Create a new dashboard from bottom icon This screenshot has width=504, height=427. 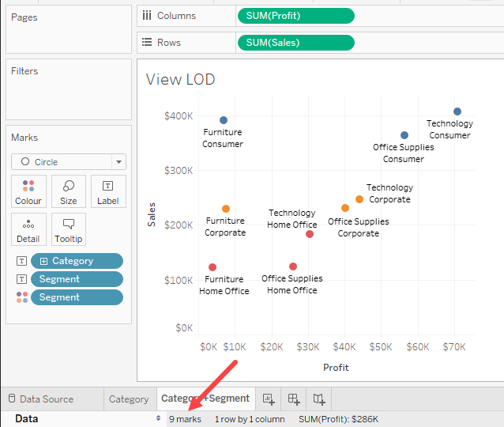point(293,399)
